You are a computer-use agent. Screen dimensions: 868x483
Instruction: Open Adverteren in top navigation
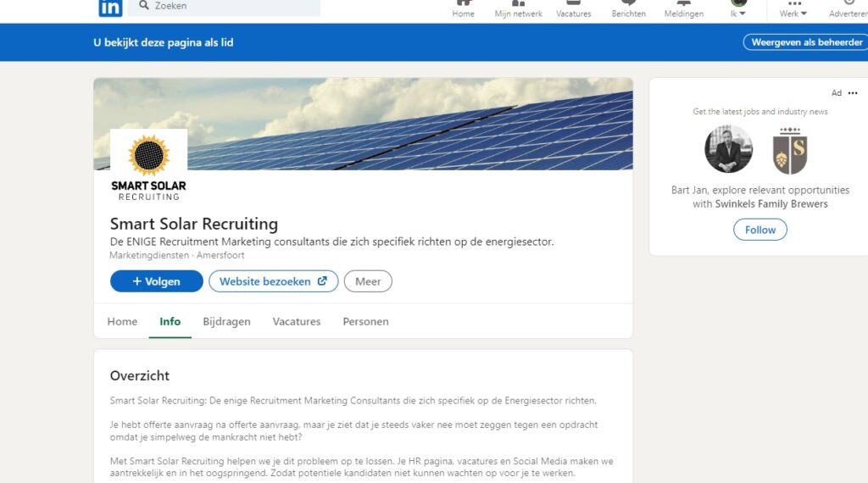tap(848, 8)
